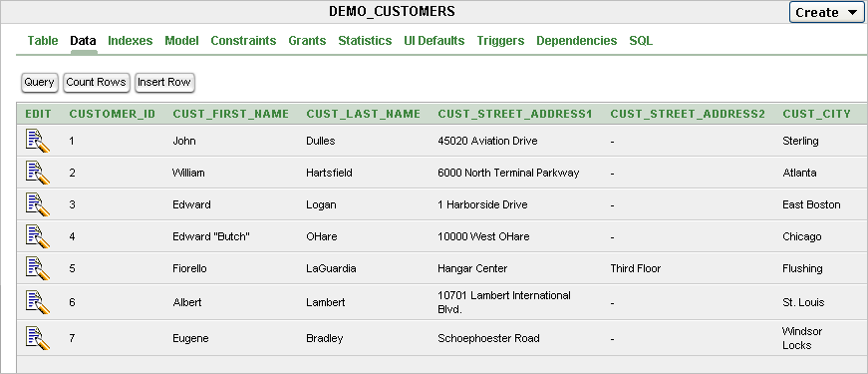Click edit icon for Eugene Bradley
868x374 pixels.
[x=38, y=338]
